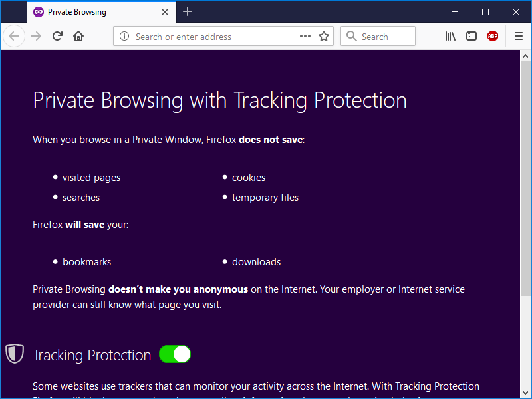Click the Tracking Protection shield icon

[15, 354]
